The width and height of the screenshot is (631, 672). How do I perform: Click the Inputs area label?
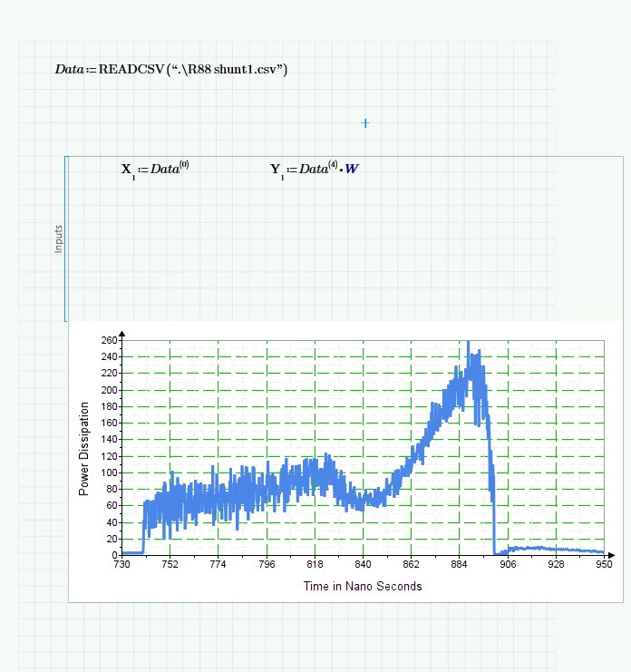[x=59, y=239]
